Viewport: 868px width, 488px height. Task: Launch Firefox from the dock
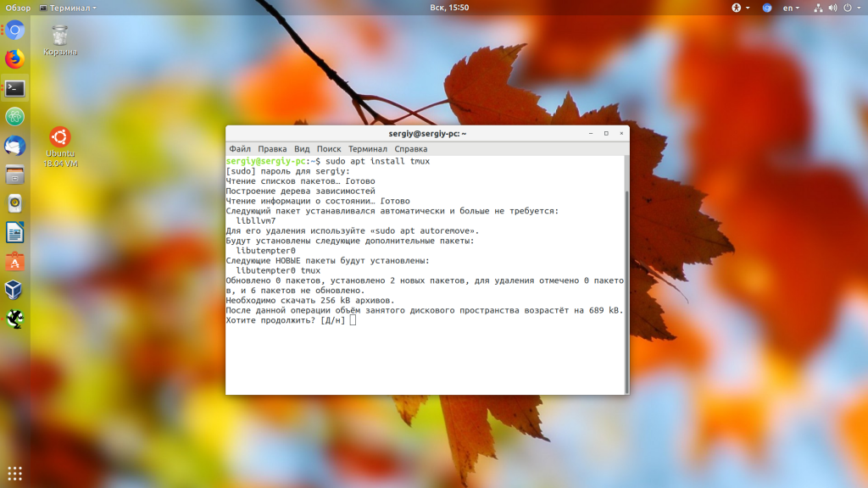[x=15, y=59]
